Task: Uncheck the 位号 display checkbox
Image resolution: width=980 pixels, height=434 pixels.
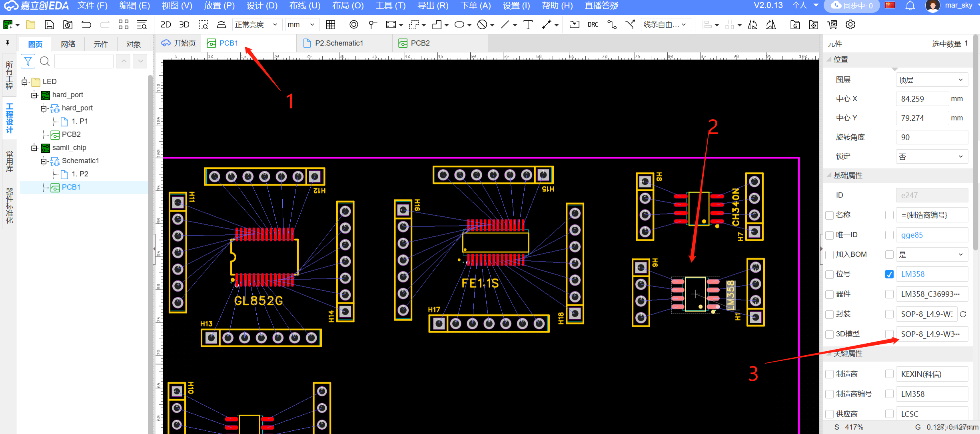Action: click(x=889, y=274)
